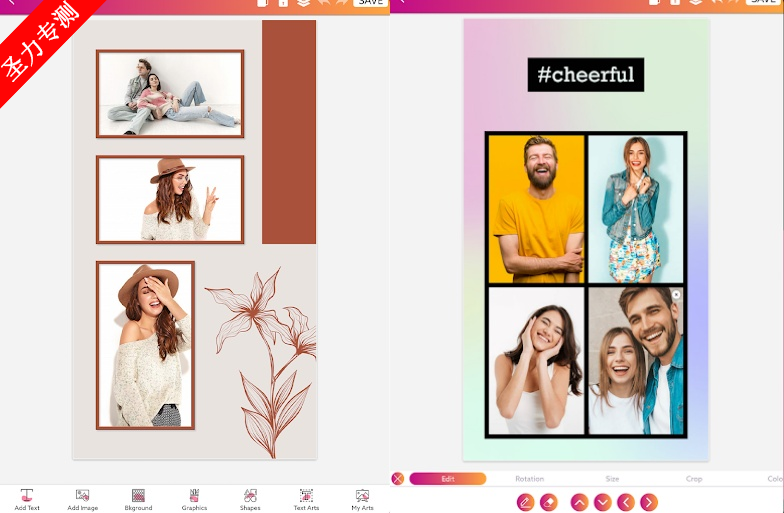
Task: Open the Shapes tool
Action: (x=250, y=500)
